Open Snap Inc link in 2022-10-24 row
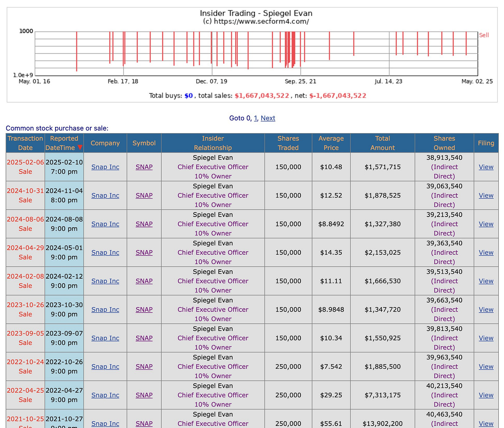The height and width of the screenshot is (428, 504). pyautogui.click(x=105, y=367)
